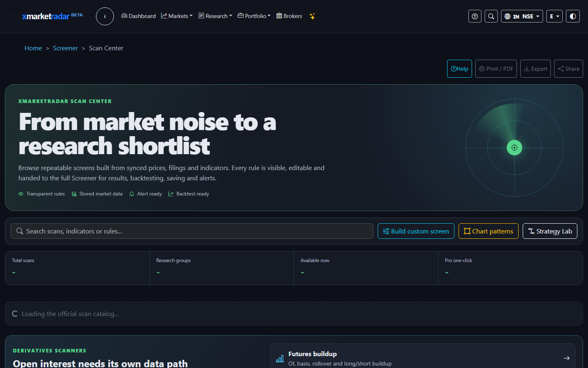Click the Futures buildup card

pyautogui.click(x=423, y=358)
